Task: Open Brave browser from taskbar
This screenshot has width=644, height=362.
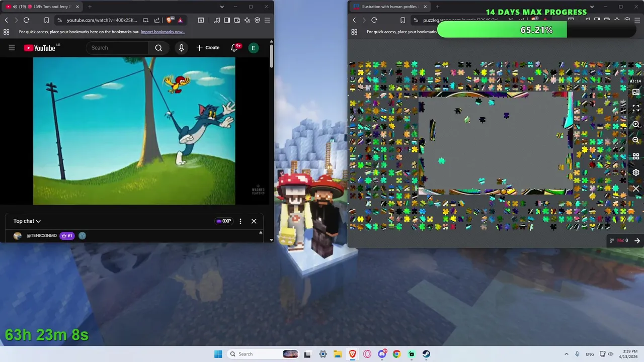Action: (353, 354)
